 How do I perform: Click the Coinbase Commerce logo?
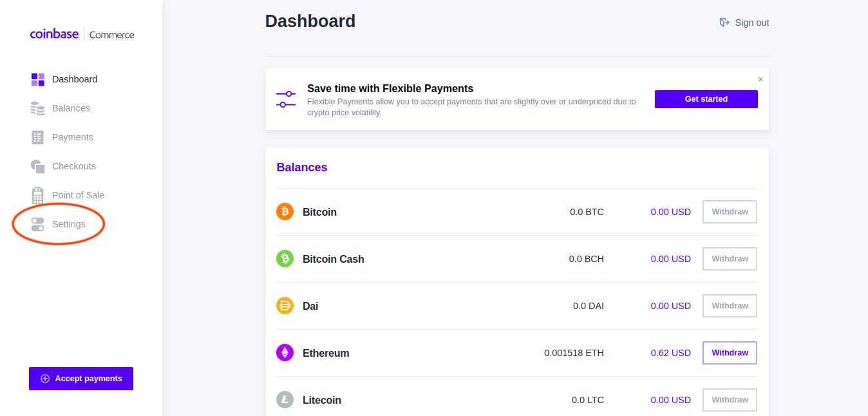click(x=82, y=35)
